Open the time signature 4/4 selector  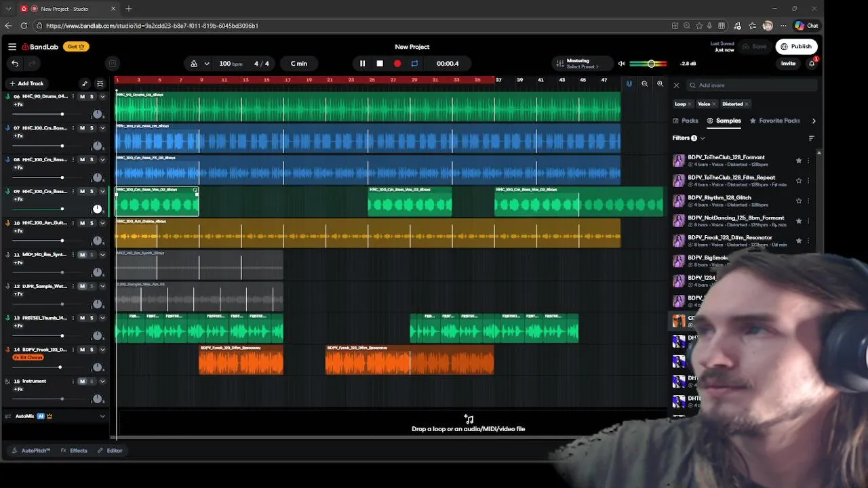tap(262, 64)
